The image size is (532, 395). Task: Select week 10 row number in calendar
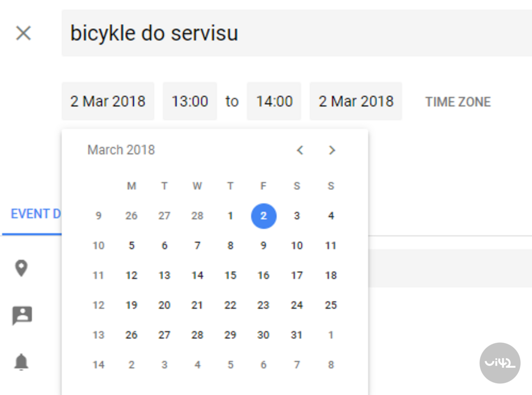98,245
